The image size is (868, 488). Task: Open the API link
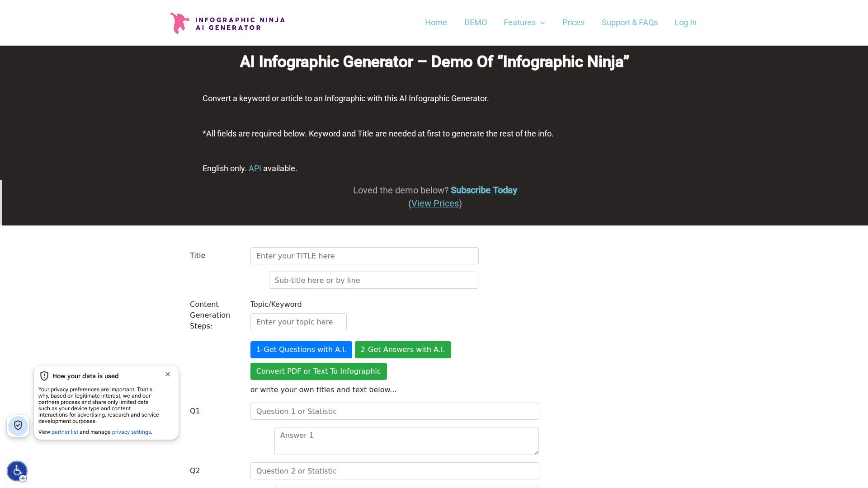click(x=255, y=169)
